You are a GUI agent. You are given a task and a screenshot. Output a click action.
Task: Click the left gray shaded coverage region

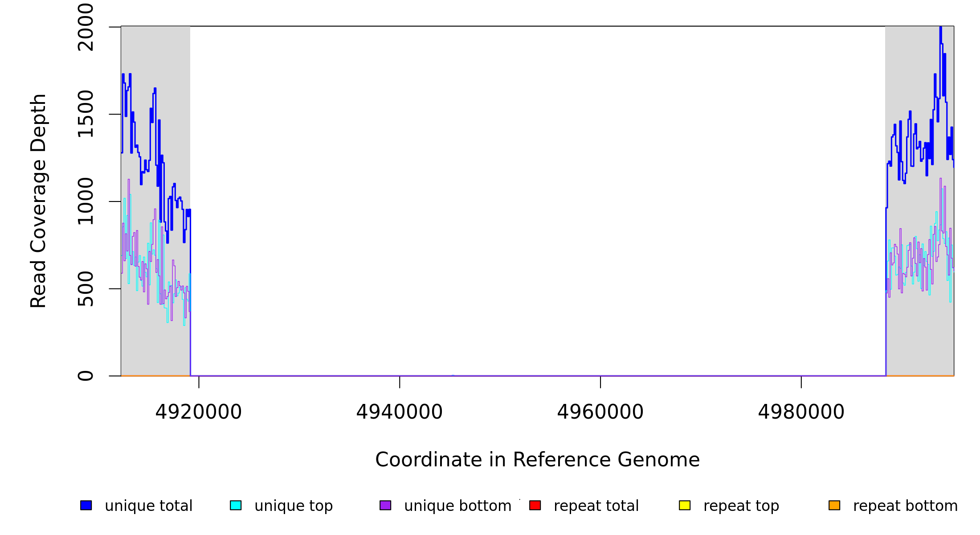(x=155, y=339)
